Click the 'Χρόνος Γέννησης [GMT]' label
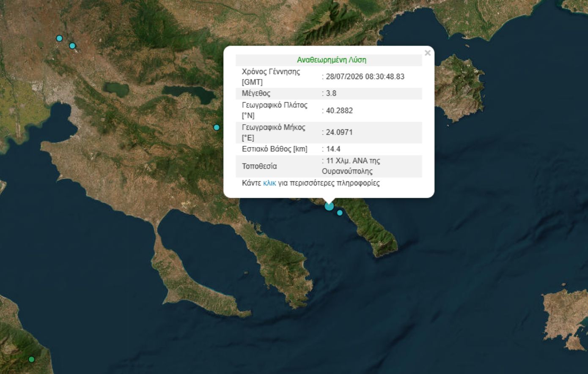This screenshot has height=374, width=588. pos(271,76)
